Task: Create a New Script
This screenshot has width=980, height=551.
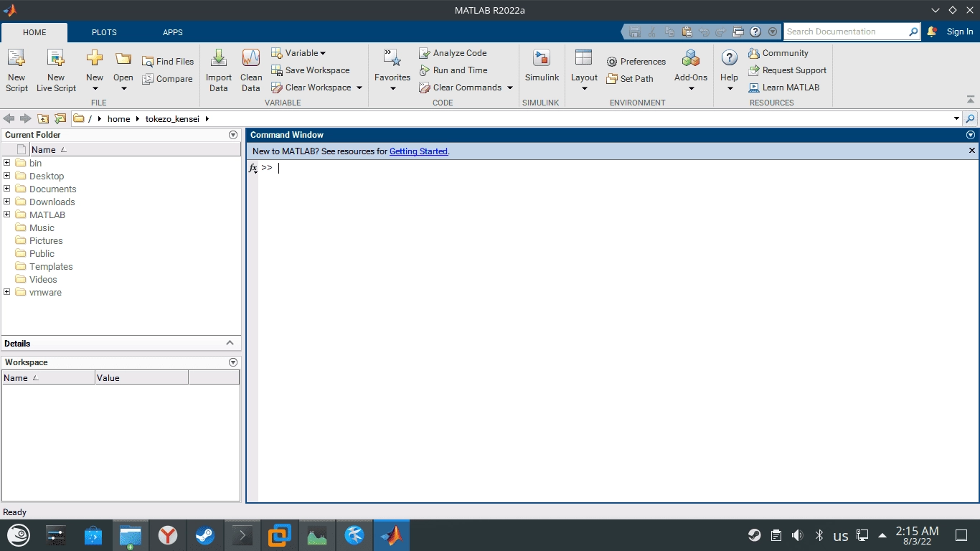Action: 17,70
